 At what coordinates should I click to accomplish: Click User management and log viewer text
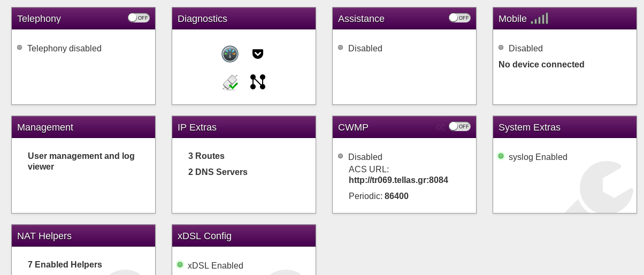click(x=81, y=162)
